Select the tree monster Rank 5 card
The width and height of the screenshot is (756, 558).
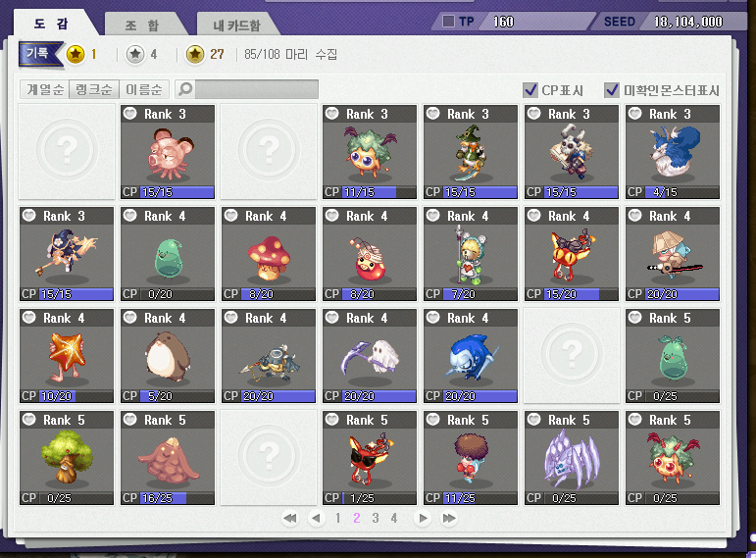(67, 458)
